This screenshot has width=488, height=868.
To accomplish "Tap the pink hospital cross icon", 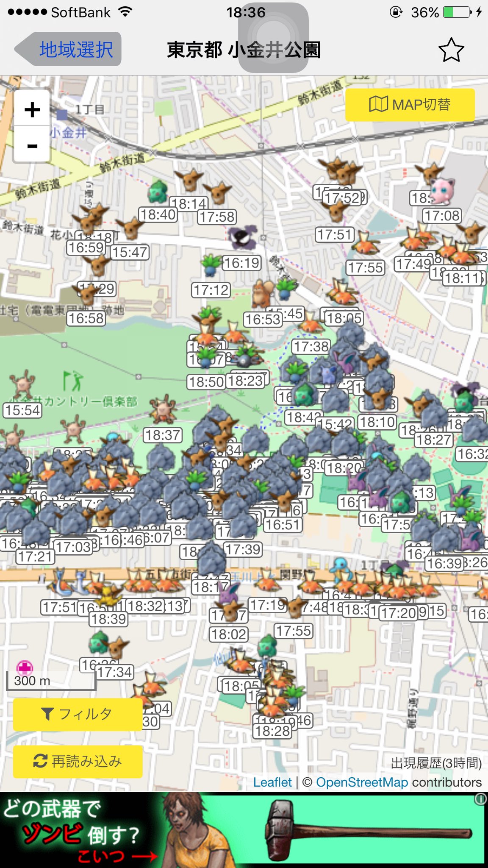I will click(x=25, y=668).
